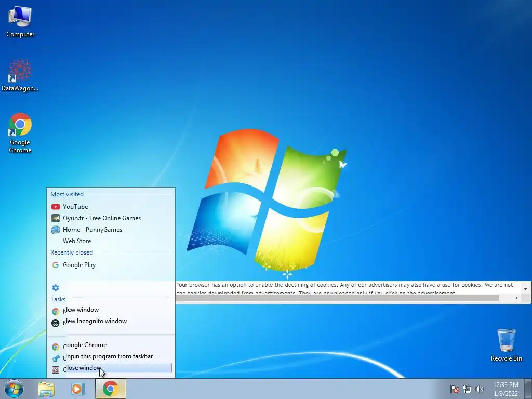
Task: Open Oyun.fr - Free Online Games entry
Action: coord(111,218)
